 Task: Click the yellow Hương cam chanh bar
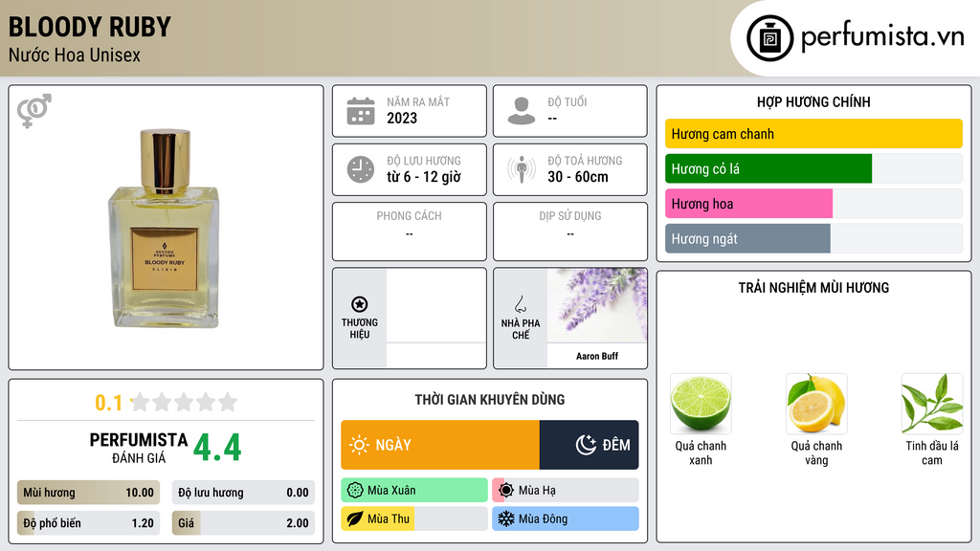coord(813,134)
